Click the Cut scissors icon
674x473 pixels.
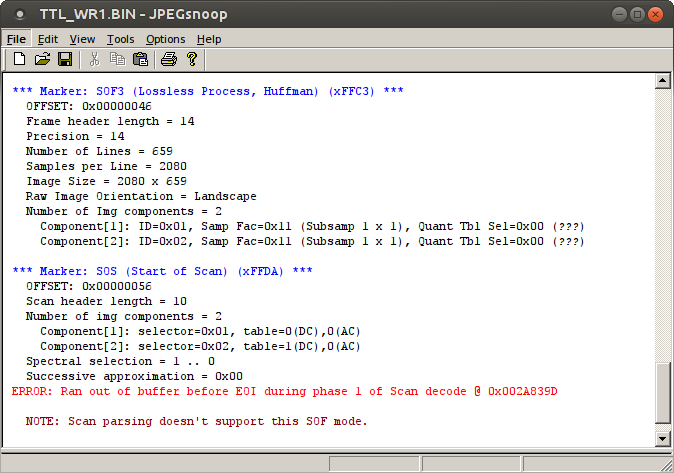95,59
